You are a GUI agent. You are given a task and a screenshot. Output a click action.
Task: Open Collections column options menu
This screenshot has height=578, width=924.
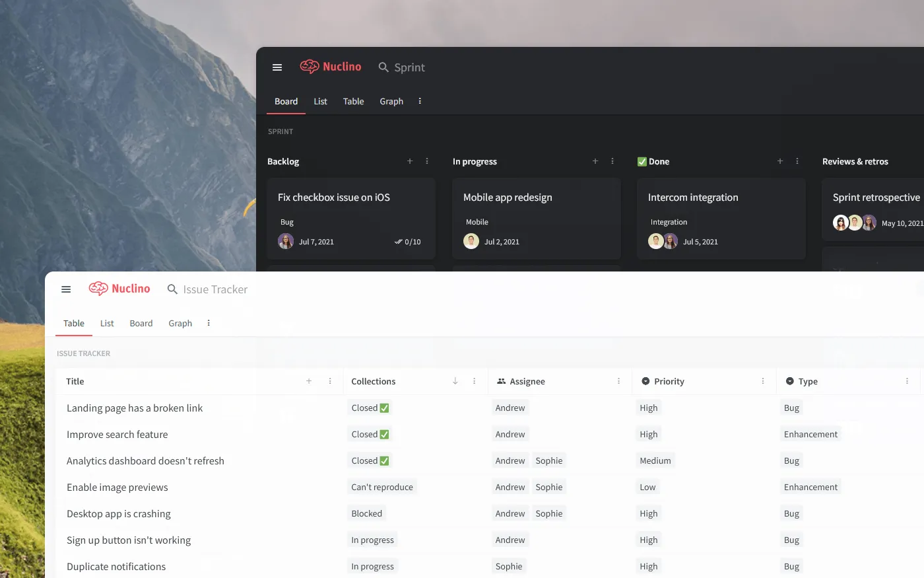475,381
